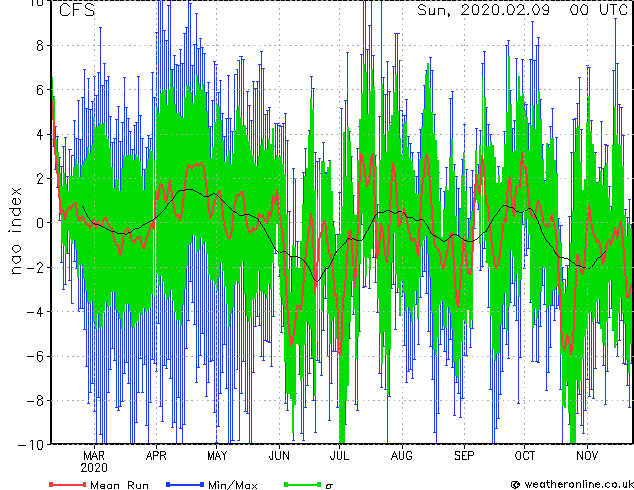The width and height of the screenshot is (634, 490).
Task: Click the y-axis value 2
Action: pos(40,179)
